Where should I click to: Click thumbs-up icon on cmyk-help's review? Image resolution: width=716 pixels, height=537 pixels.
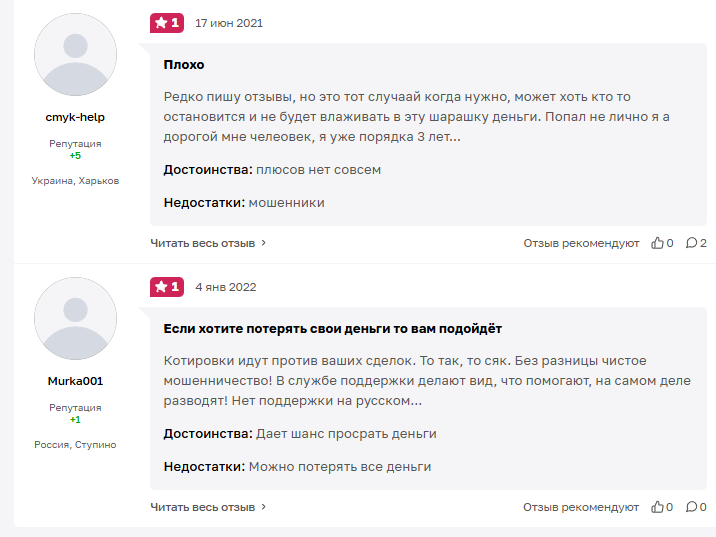(657, 243)
